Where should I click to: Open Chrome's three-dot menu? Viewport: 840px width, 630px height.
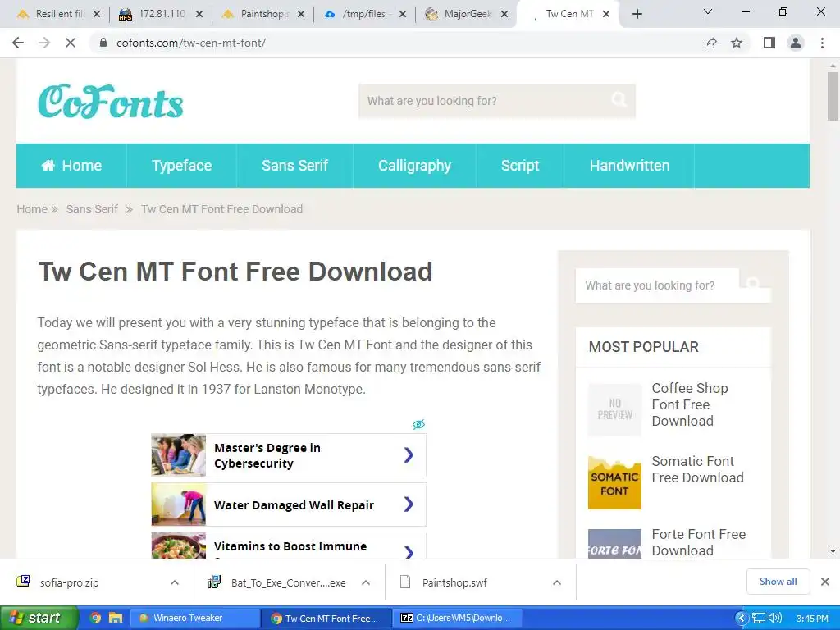click(822, 43)
